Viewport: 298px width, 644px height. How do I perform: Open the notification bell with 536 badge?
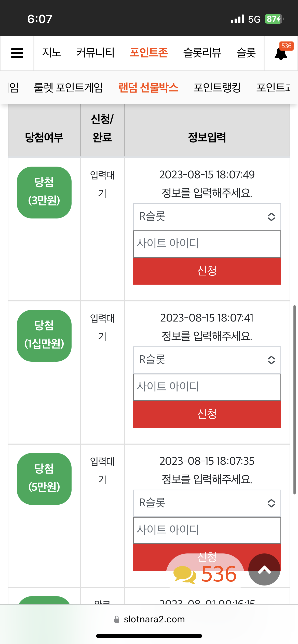coord(281,53)
